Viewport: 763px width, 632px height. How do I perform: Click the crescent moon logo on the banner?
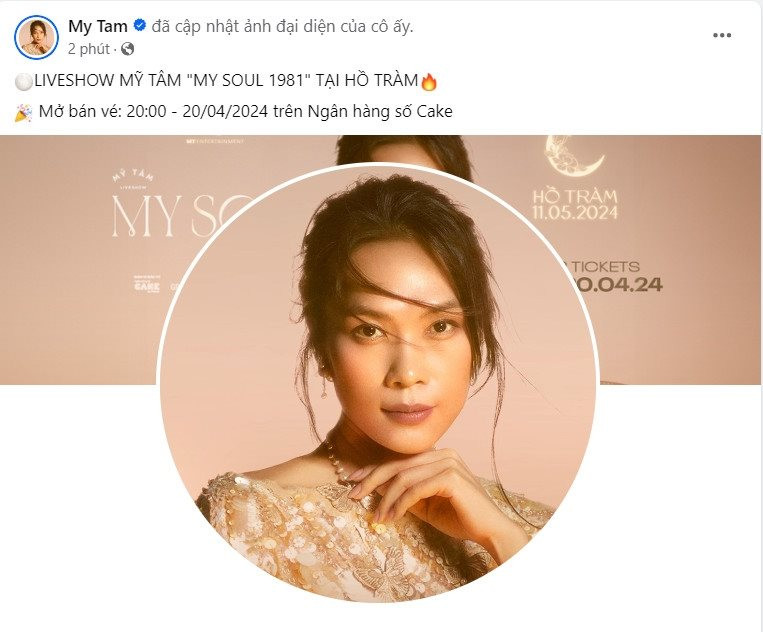click(x=574, y=156)
